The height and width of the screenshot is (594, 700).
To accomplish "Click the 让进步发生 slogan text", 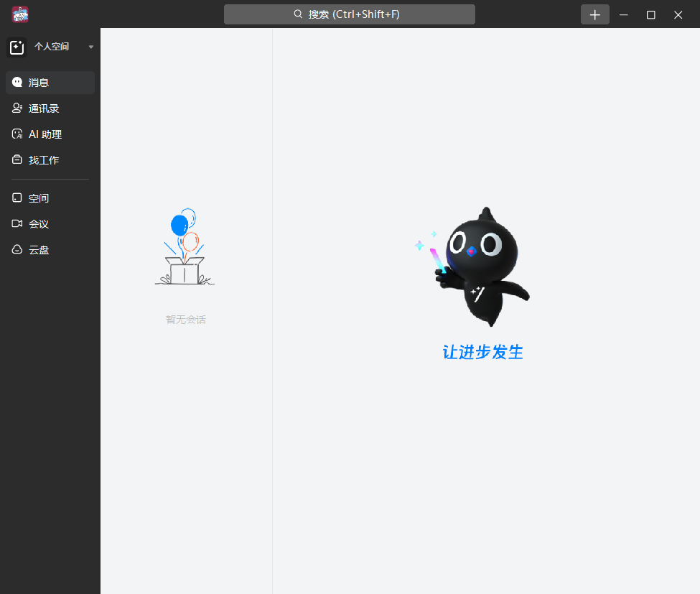I will (482, 352).
